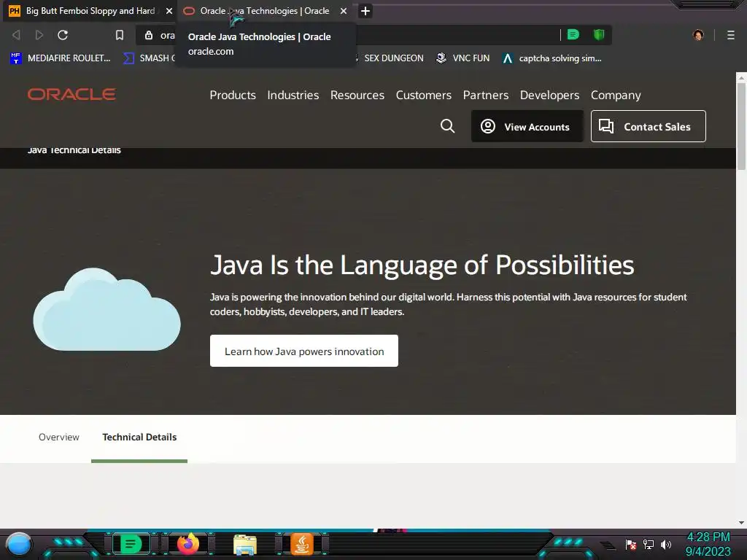The height and width of the screenshot is (560, 747).
Task: Open the browser hamburger menu
Action: [731, 35]
